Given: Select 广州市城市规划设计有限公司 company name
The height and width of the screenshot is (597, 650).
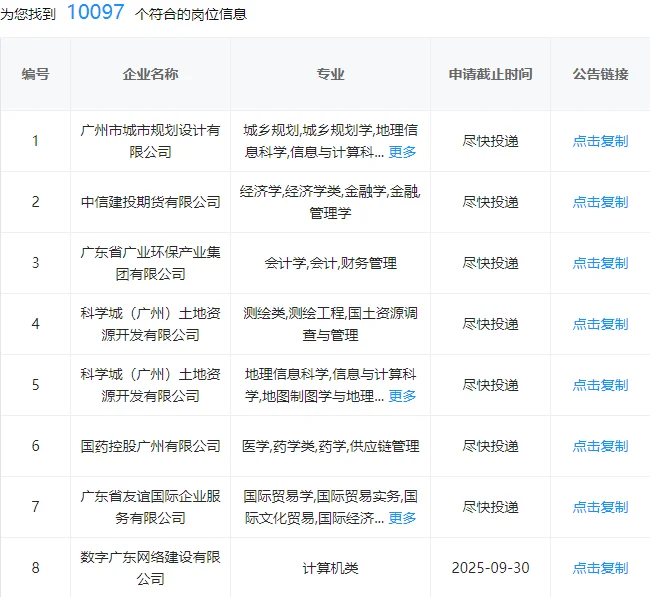Looking at the screenshot, I should click(x=150, y=141).
